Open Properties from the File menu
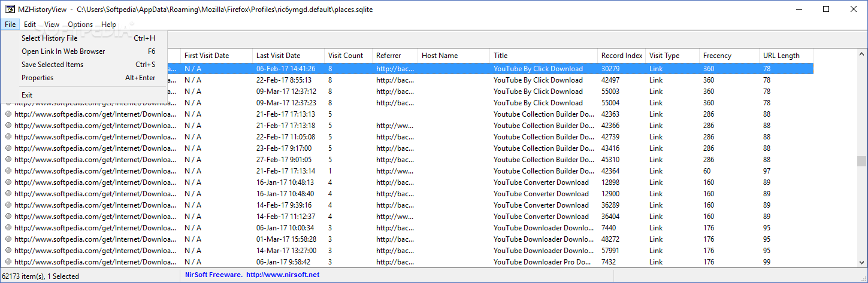868x283 pixels. coord(84,78)
